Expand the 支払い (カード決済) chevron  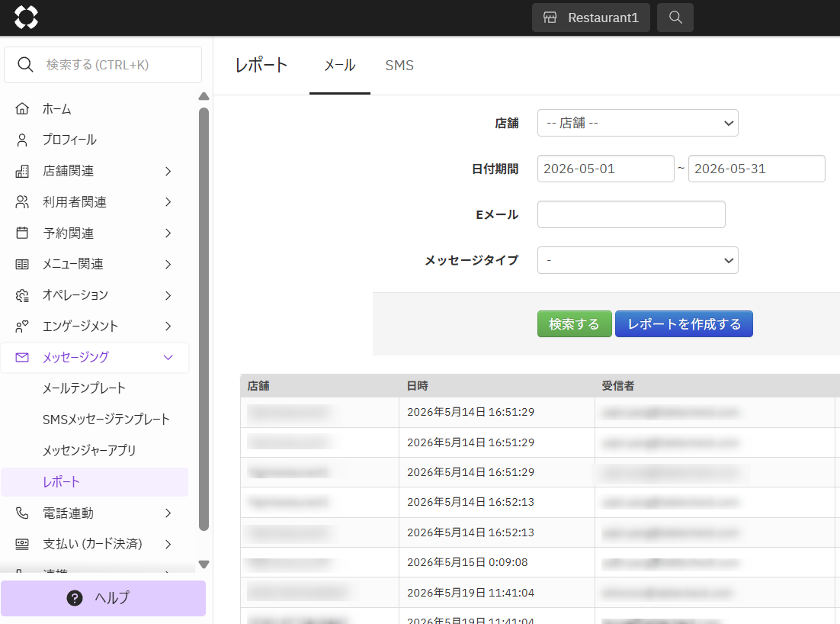coord(168,544)
